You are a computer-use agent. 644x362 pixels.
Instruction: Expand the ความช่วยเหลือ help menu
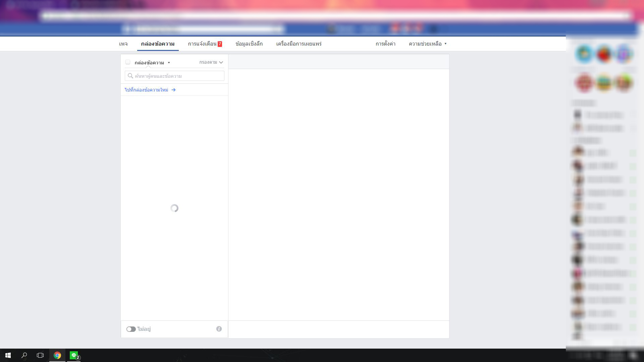tap(427, 44)
